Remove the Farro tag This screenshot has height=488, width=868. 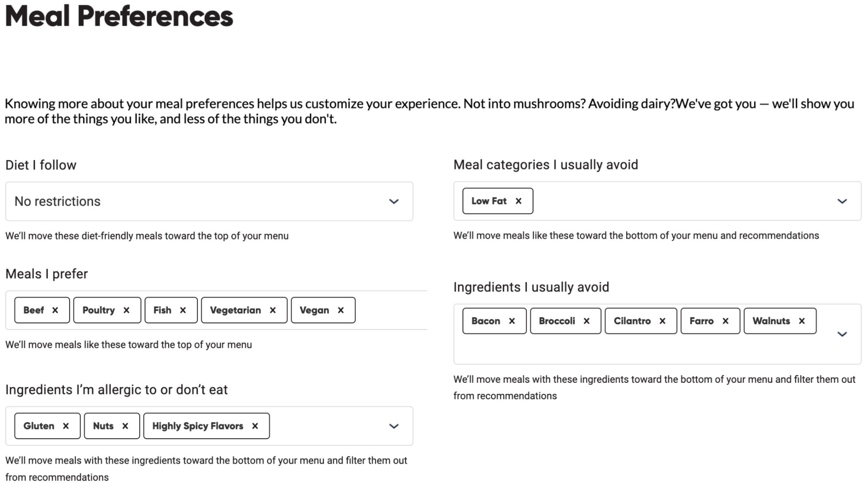[726, 321]
